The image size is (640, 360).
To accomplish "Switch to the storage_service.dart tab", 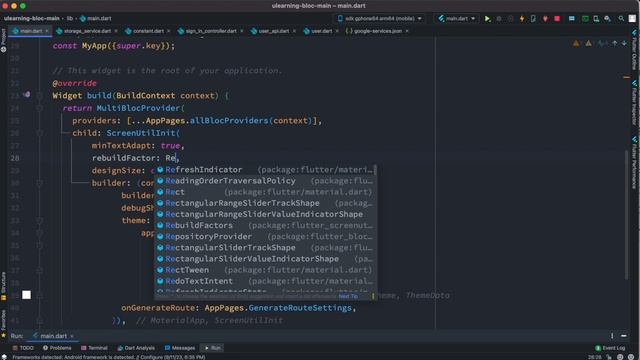I will (87, 31).
